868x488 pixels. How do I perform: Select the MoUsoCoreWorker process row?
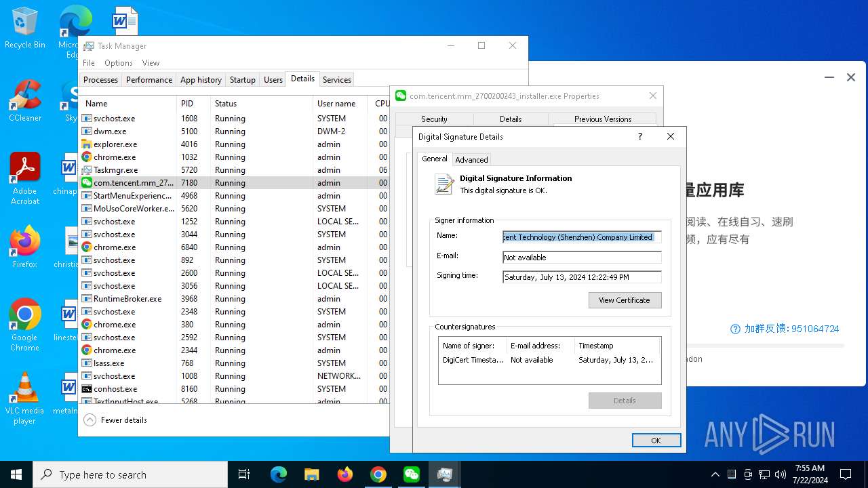[234, 209]
